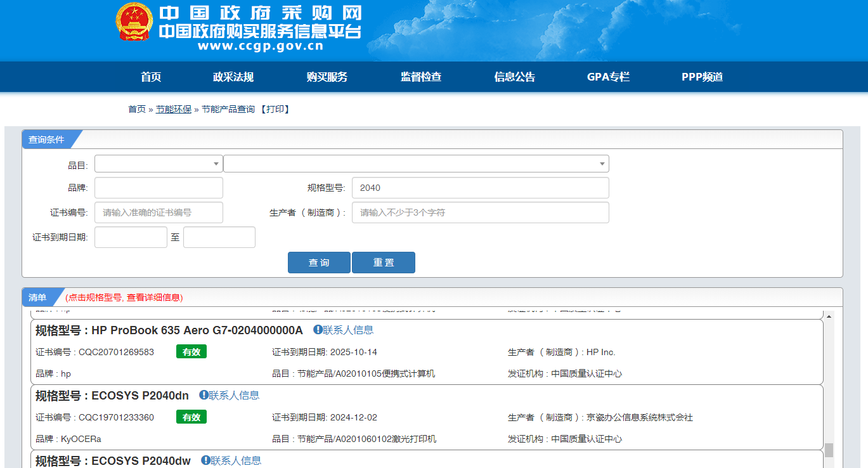This screenshot has width=868, height=468.
Task: Click brand text KyOCERa
Action: point(81,439)
